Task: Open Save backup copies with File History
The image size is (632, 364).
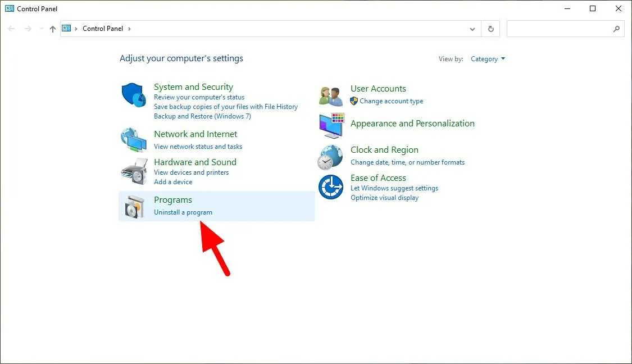Action: pos(226,107)
